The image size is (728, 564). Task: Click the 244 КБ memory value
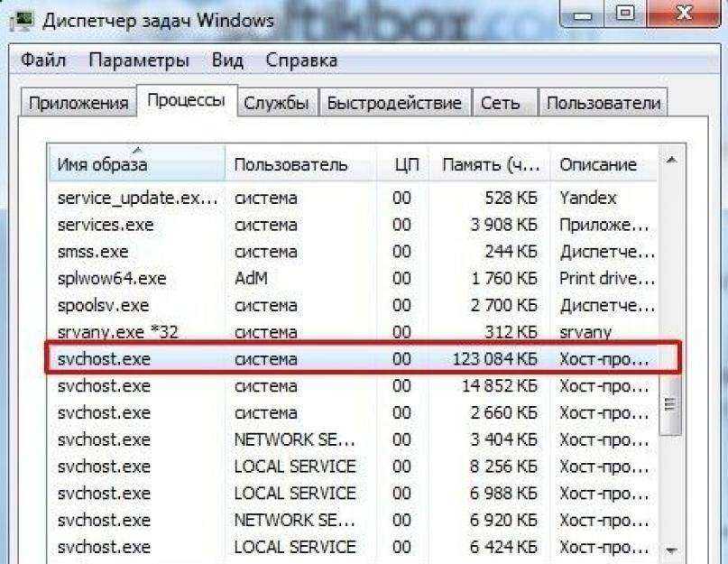tap(511, 252)
